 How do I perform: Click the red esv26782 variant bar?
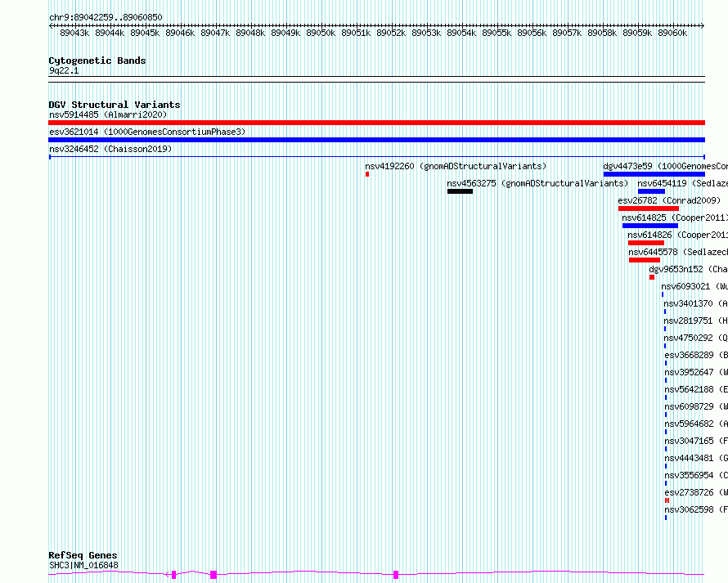[x=649, y=209]
